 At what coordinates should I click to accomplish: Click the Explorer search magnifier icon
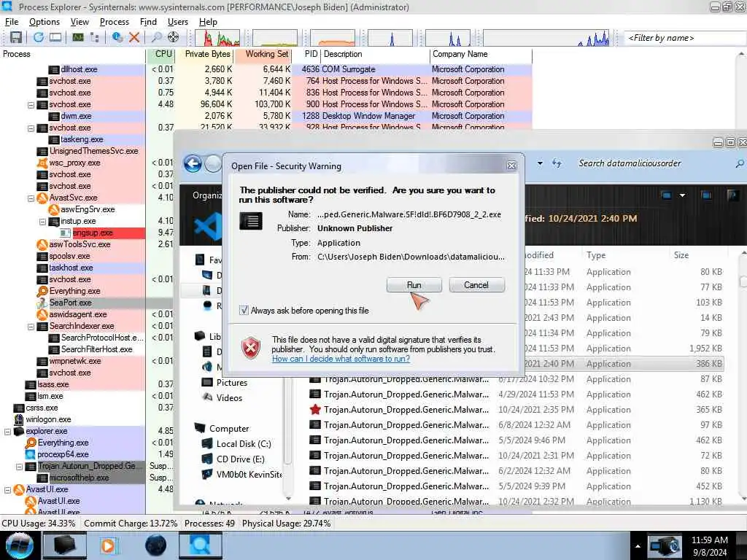pos(739,163)
